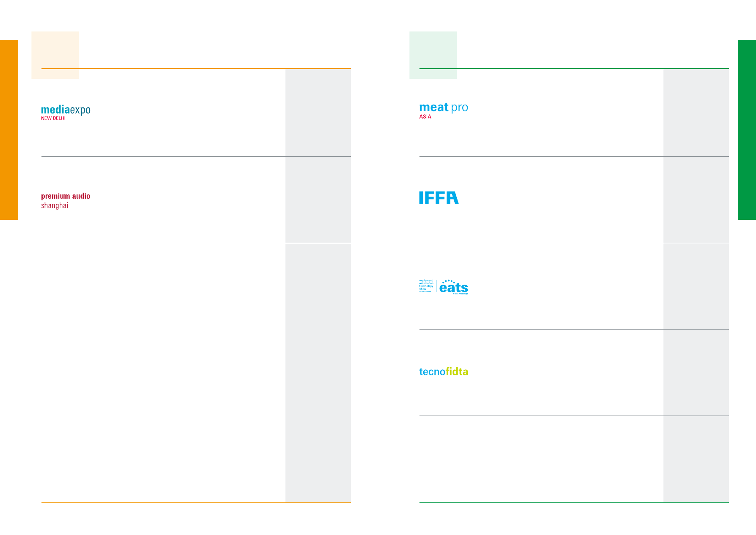Screen dimensions: 756x535
Task: Click the green vertical bar on right edge
Action: click(747, 130)
